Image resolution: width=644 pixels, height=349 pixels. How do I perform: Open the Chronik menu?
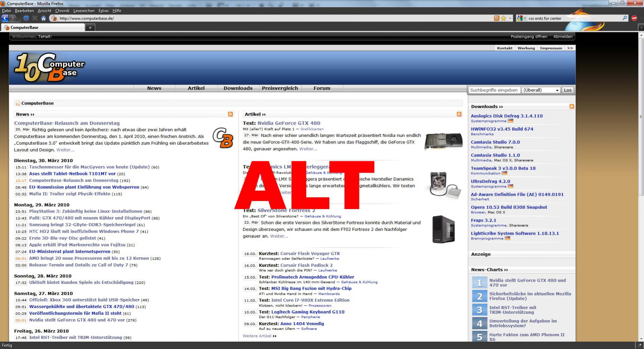coord(62,11)
